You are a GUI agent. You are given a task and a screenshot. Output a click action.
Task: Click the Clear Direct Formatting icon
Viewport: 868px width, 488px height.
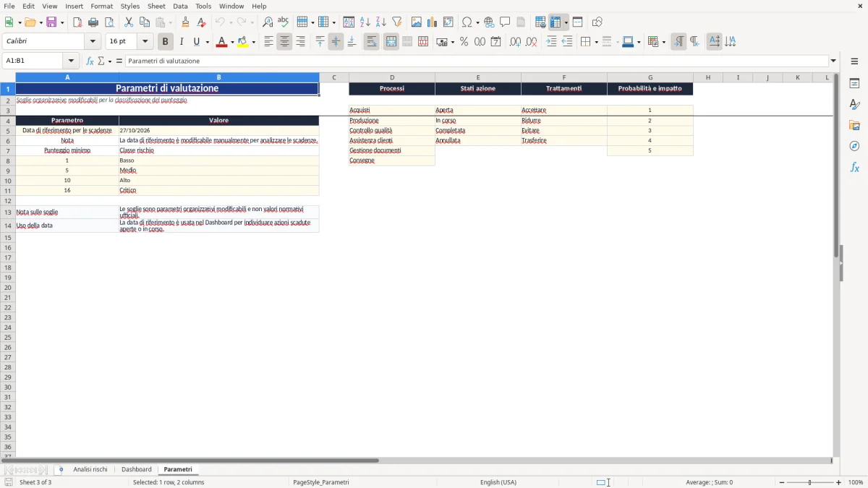tap(201, 22)
